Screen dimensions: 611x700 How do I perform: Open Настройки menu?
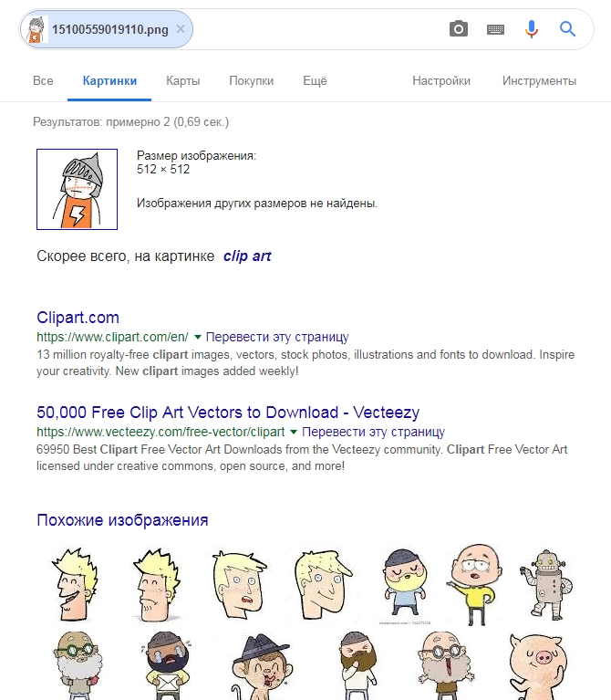441,81
